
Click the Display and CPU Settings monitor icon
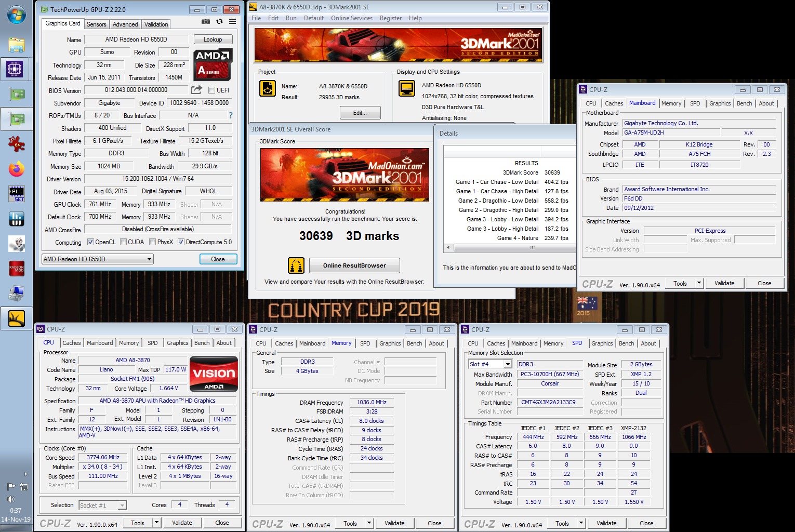[x=407, y=88]
